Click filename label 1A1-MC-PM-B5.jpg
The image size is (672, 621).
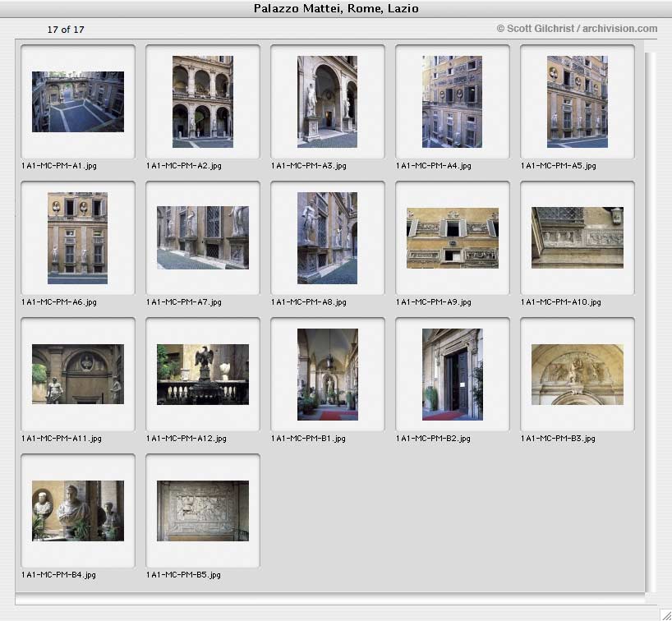point(183,575)
